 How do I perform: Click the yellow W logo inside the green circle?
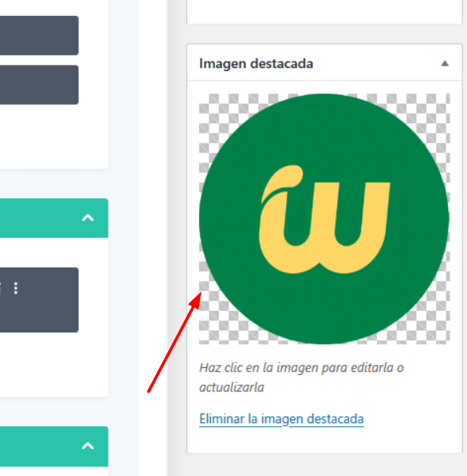pos(324,219)
